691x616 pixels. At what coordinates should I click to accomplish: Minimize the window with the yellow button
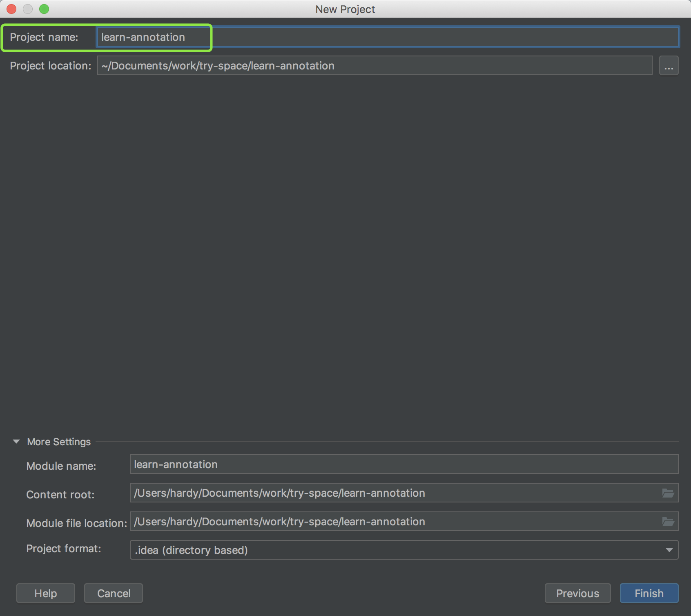click(x=28, y=9)
